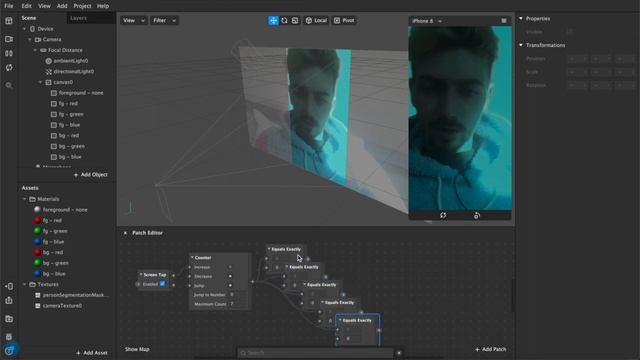Open the File menu
This screenshot has width=640, height=360.
pyautogui.click(x=9, y=6)
